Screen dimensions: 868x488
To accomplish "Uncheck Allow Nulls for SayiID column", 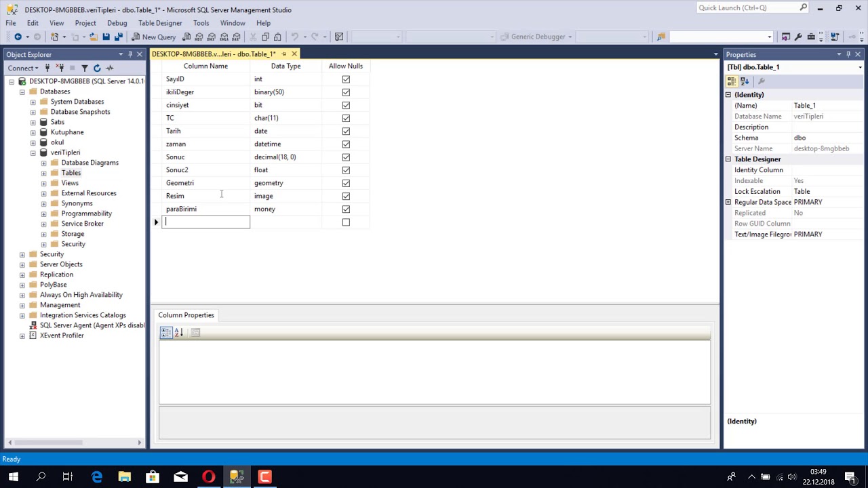I will pos(346,79).
